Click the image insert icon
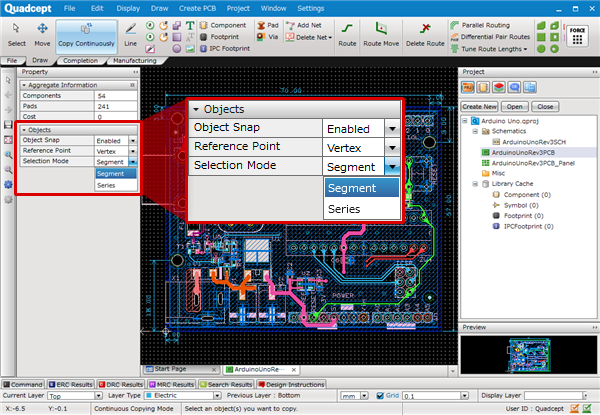This screenshot has height=415, width=600. point(190,49)
